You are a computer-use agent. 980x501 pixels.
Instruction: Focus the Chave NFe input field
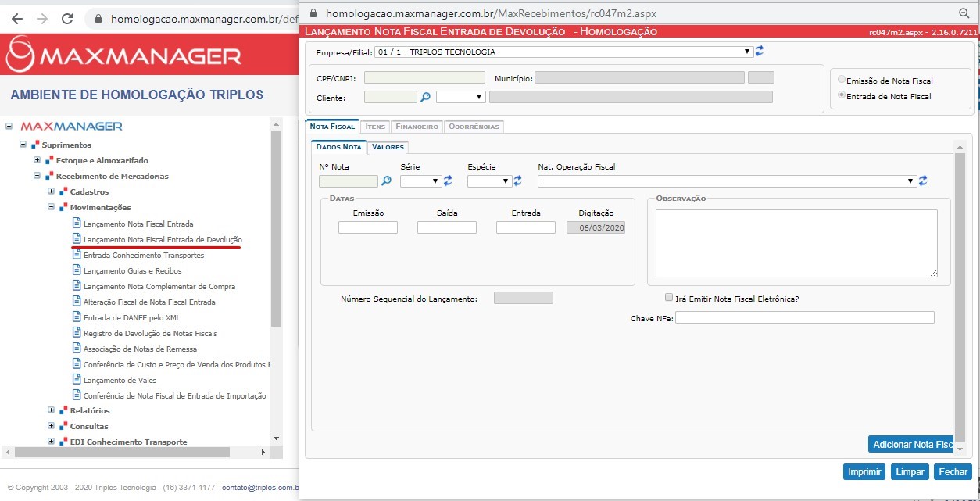[x=805, y=317]
